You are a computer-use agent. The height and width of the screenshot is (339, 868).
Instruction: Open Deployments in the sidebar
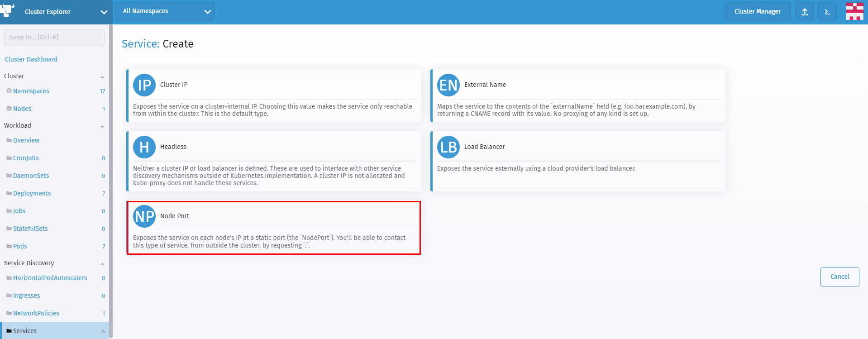pyautogui.click(x=32, y=193)
